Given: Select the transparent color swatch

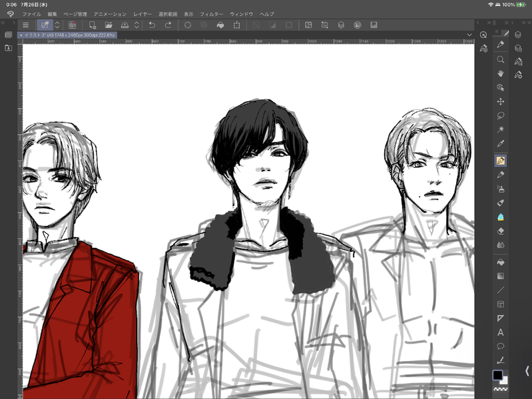Looking at the screenshot, I should [x=501, y=389].
